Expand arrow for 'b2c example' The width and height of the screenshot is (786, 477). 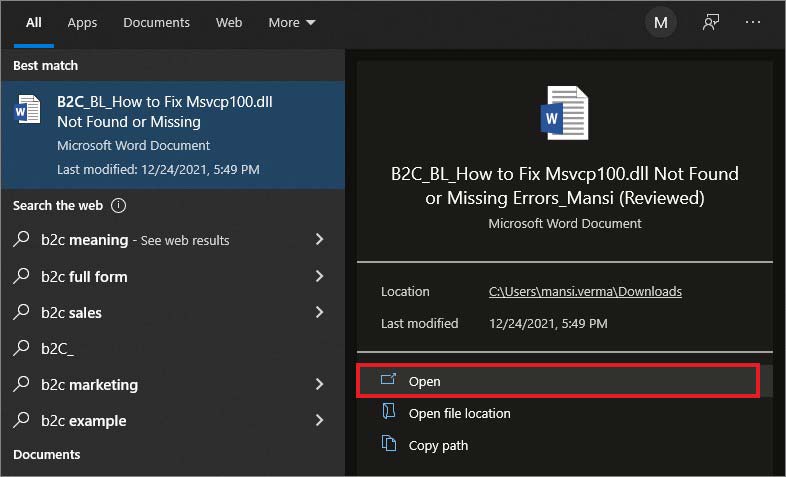pos(319,420)
